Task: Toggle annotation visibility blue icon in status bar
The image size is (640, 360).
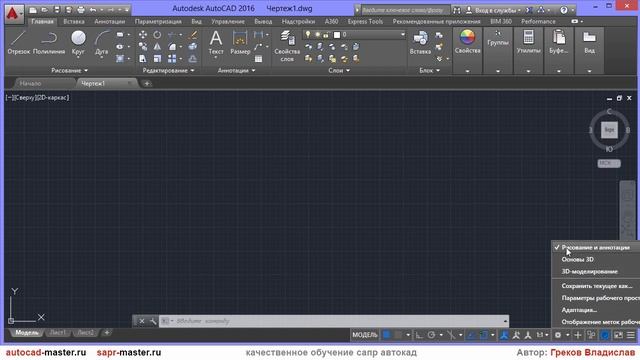Action: [x=504, y=335]
